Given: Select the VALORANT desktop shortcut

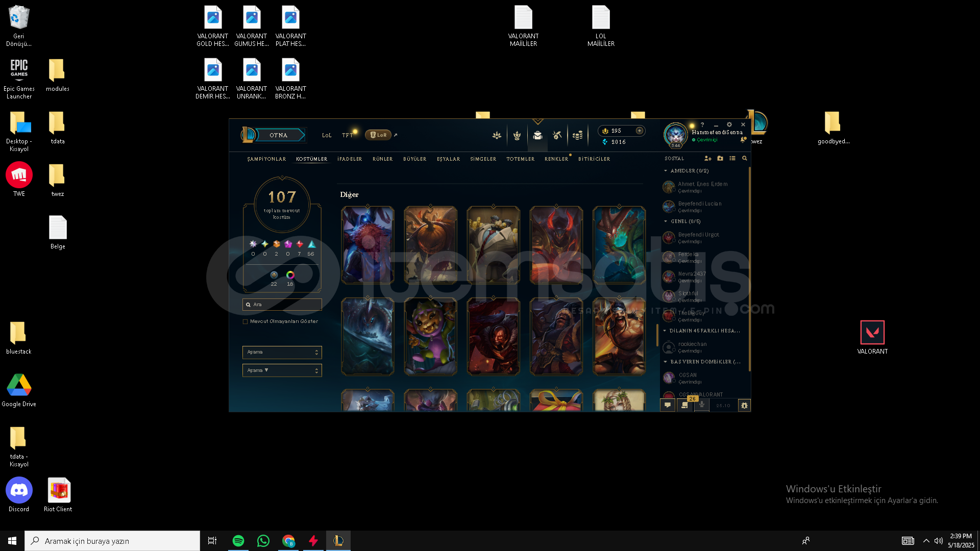Looking at the screenshot, I should [x=872, y=337].
